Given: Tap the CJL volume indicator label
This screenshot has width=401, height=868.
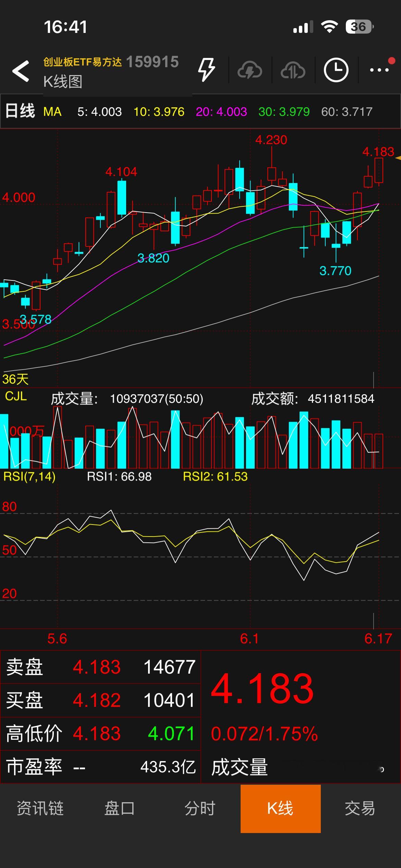Looking at the screenshot, I should 16,396.
